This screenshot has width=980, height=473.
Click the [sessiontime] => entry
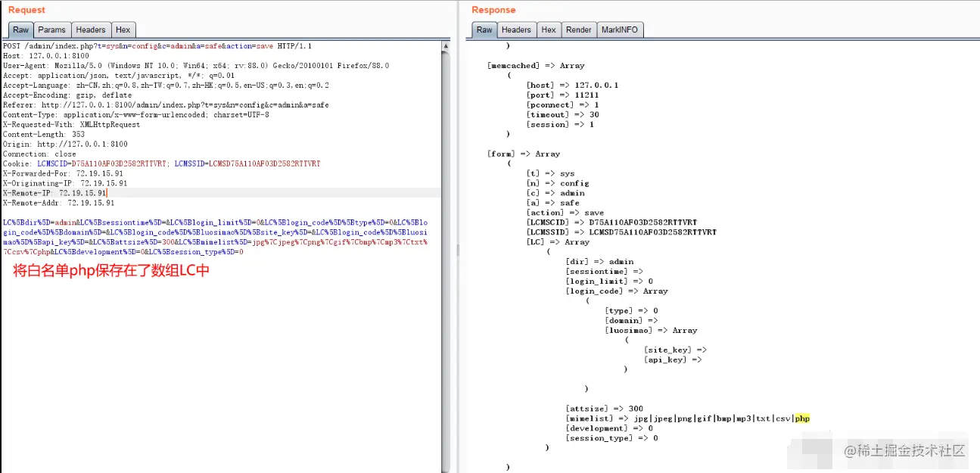coord(604,272)
